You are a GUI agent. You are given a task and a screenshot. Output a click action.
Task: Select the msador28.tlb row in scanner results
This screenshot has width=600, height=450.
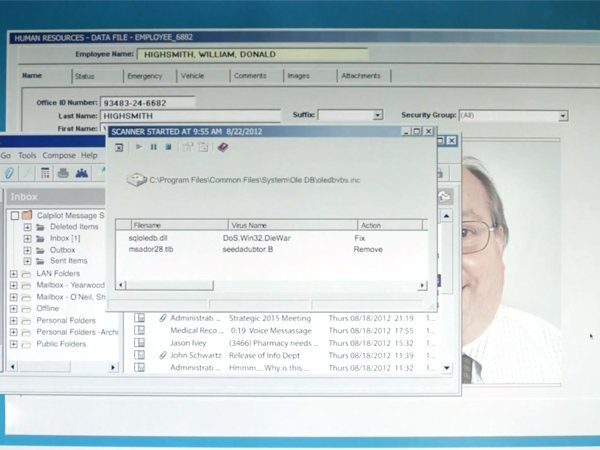271,249
